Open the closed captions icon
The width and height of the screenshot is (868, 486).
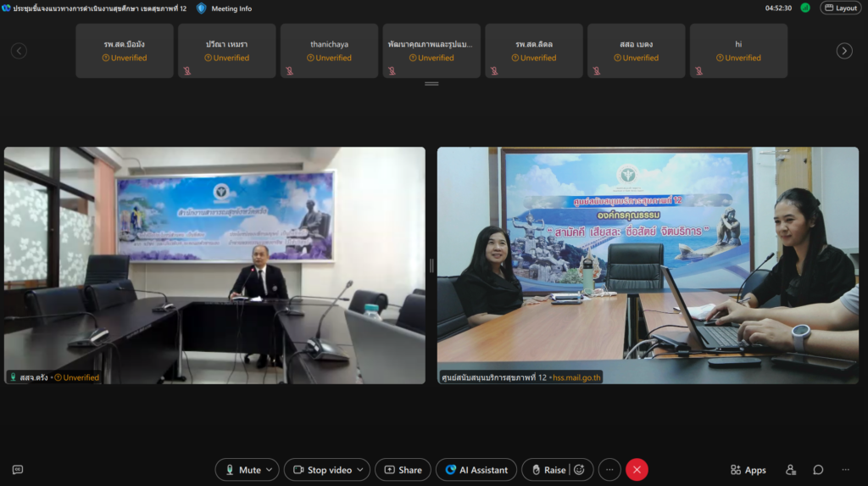tap(17, 470)
